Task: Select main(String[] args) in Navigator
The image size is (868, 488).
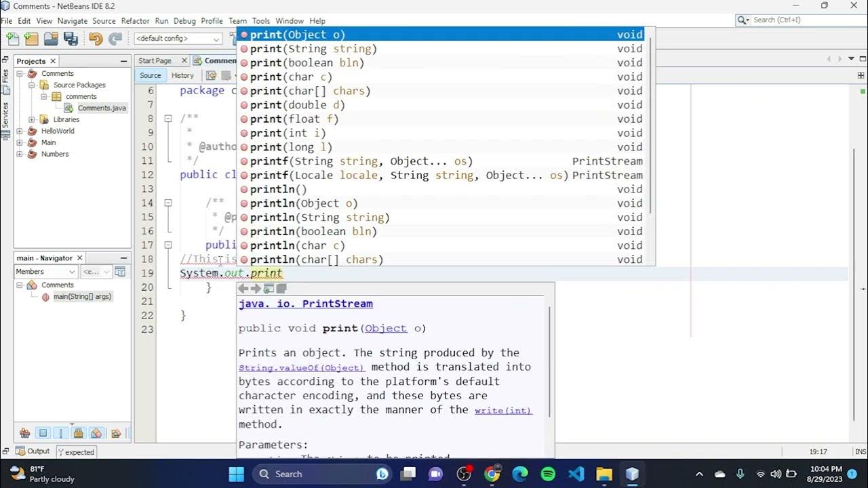Action: coord(82,296)
